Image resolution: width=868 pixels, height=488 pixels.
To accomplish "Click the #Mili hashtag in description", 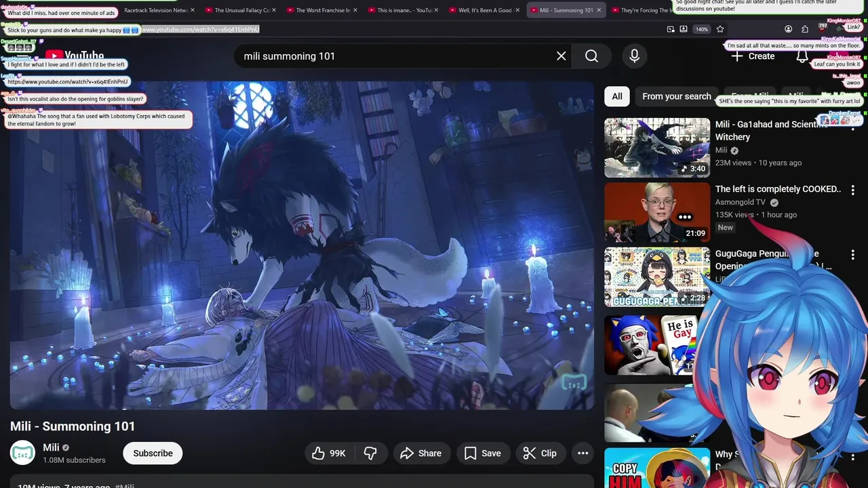I will click(x=124, y=486).
